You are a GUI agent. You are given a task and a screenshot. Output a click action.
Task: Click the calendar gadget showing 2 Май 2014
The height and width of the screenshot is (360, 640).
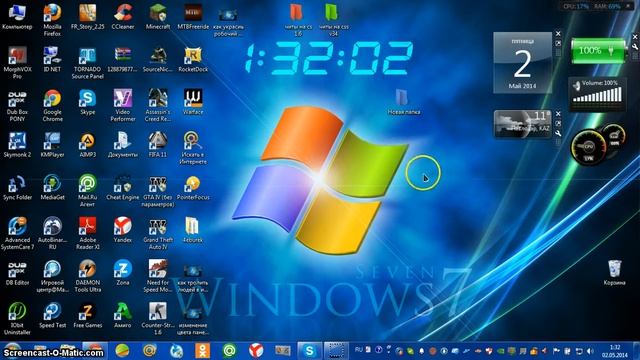pos(522,62)
